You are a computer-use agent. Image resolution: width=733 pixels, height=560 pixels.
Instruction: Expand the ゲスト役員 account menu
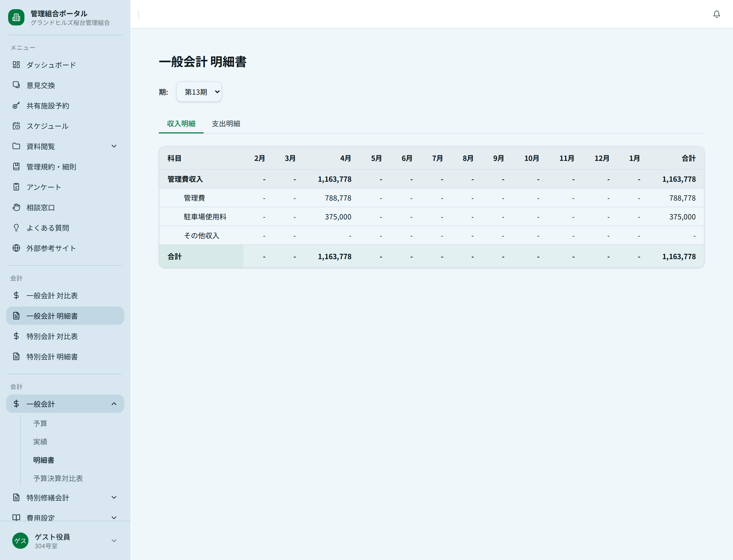(114, 540)
